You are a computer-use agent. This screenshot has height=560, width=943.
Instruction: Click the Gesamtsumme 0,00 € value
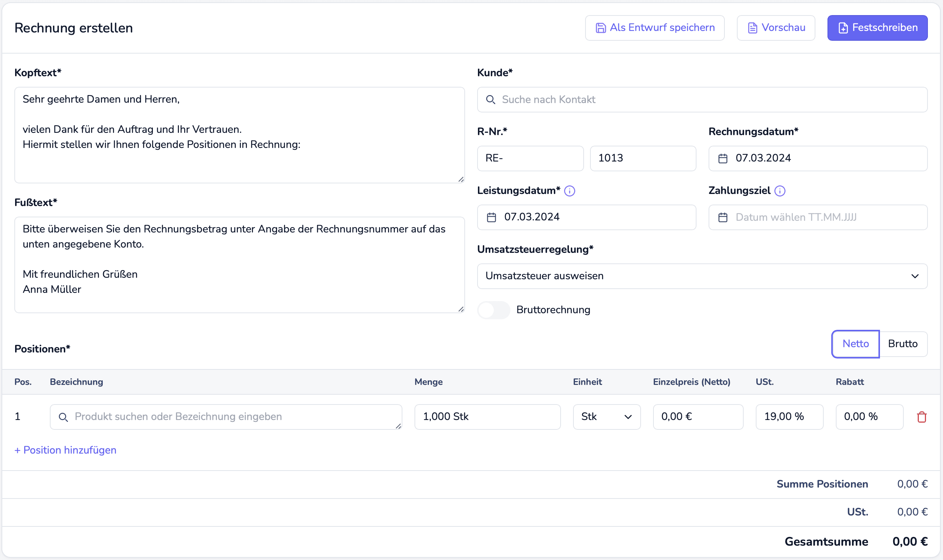[910, 542]
